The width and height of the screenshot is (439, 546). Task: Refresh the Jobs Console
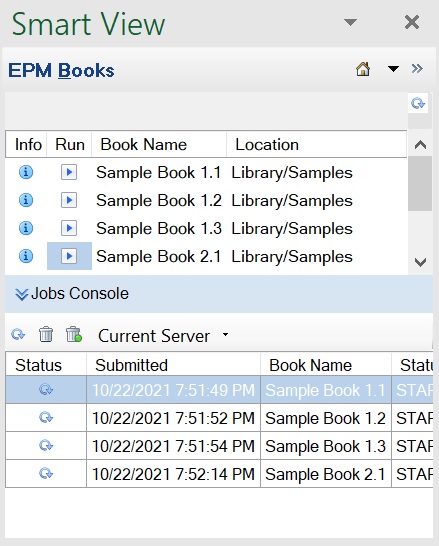[x=18, y=335]
